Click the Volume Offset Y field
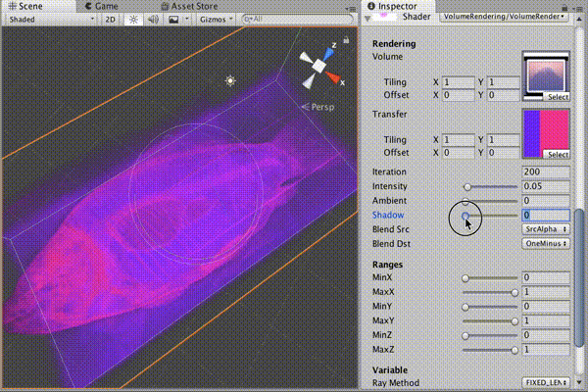The image size is (588, 392). [504, 95]
